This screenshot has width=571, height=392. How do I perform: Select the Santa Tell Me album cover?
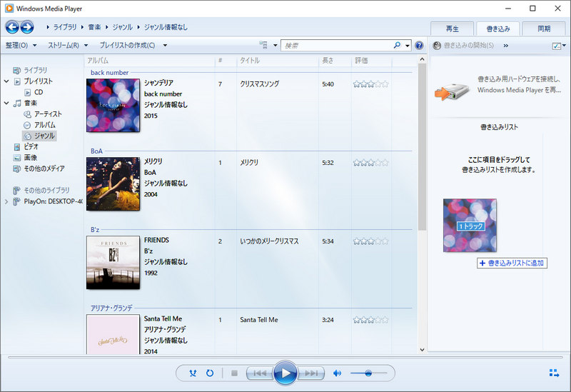point(113,334)
